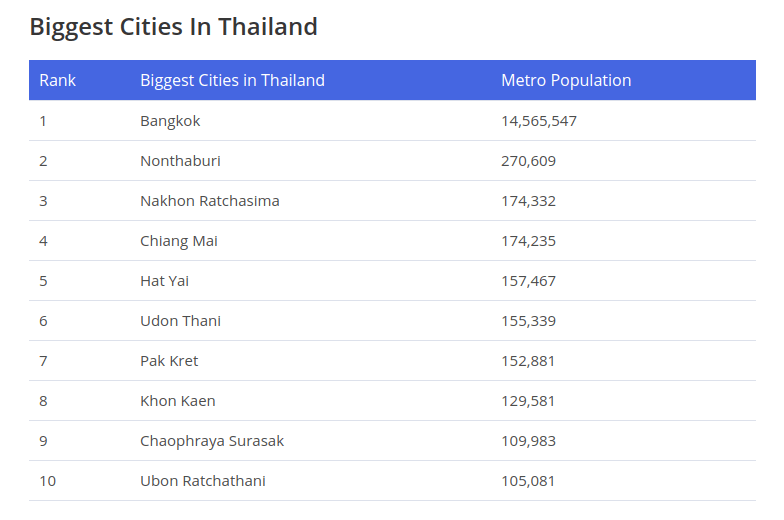Viewport: 784px width, 520px height.
Task: Click the Metro Population column header
Action: pos(566,80)
